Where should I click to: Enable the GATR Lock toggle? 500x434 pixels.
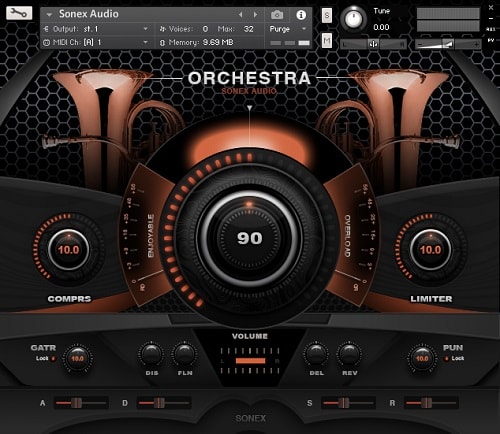pos(53,358)
